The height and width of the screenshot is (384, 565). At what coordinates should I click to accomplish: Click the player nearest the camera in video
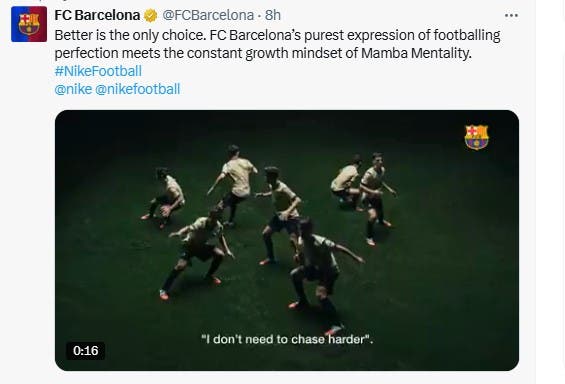click(x=317, y=274)
